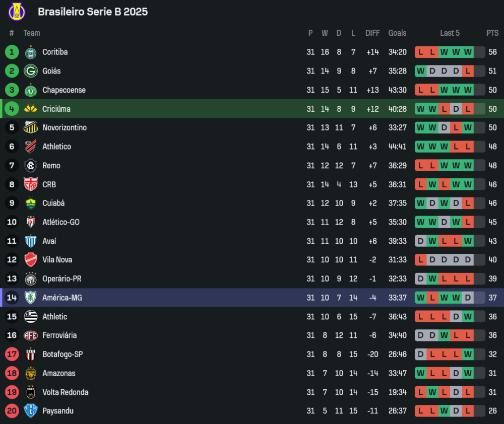Open the América-MG team link

[x=62, y=298]
